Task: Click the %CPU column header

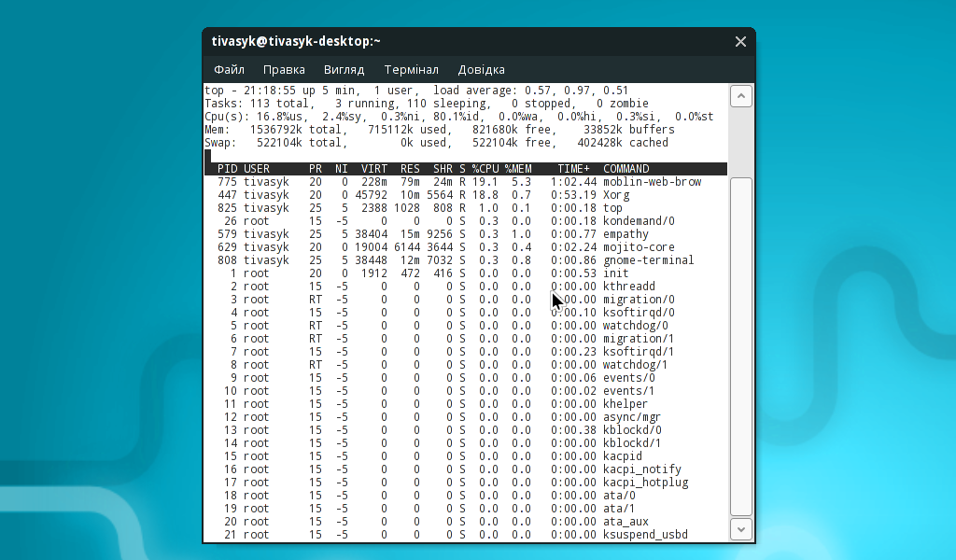Action: (x=485, y=169)
